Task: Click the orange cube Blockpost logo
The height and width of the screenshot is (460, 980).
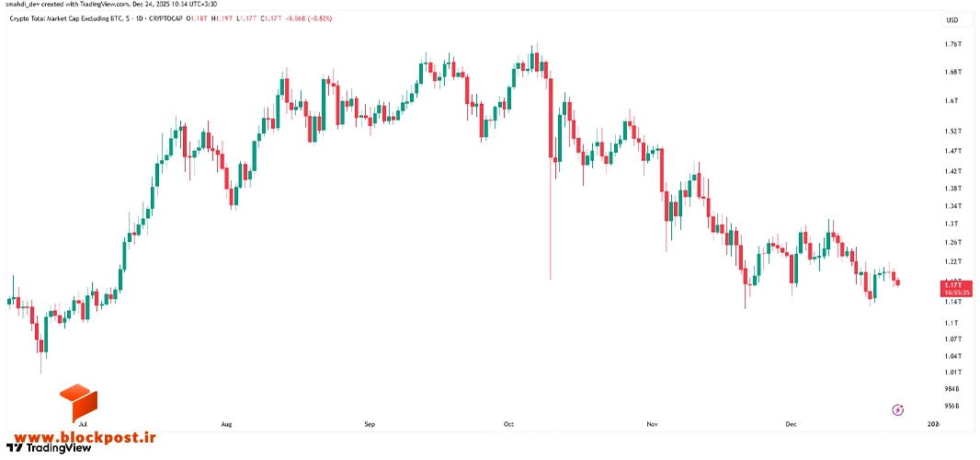Action: coord(78,403)
